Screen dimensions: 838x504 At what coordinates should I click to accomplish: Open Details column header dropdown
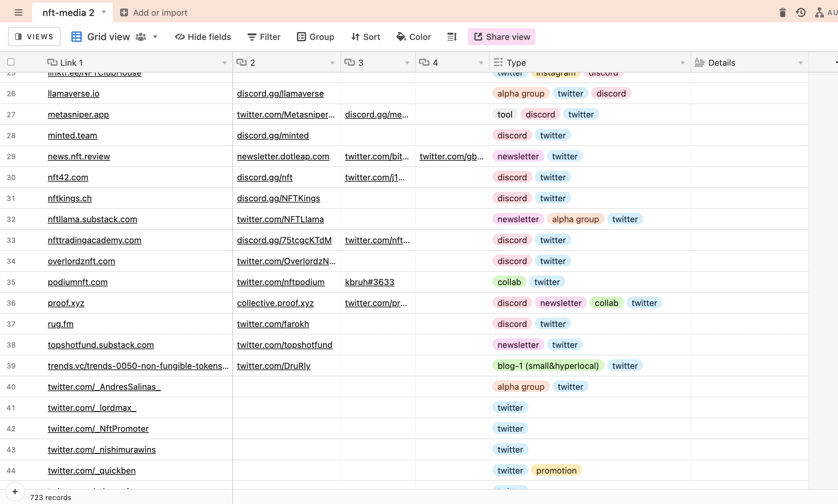point(801,63)
